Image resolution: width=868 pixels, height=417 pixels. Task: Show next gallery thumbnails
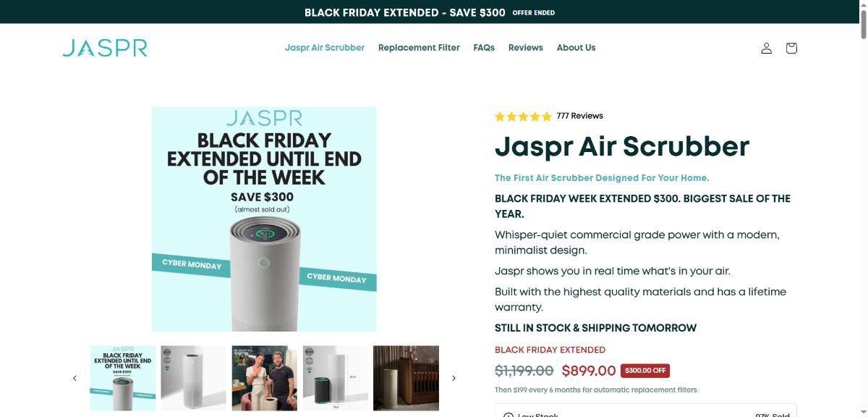pyautogui.click(x=454, y=378)
